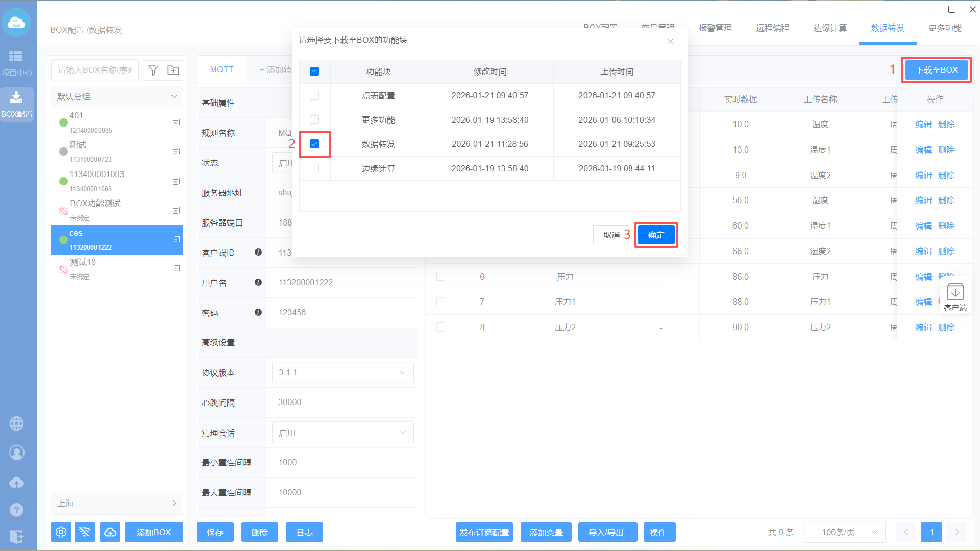This screenshot has width=980, height=551.
Task: Open the 协议版本 3.1.1 dropdown
Action: 342,372
